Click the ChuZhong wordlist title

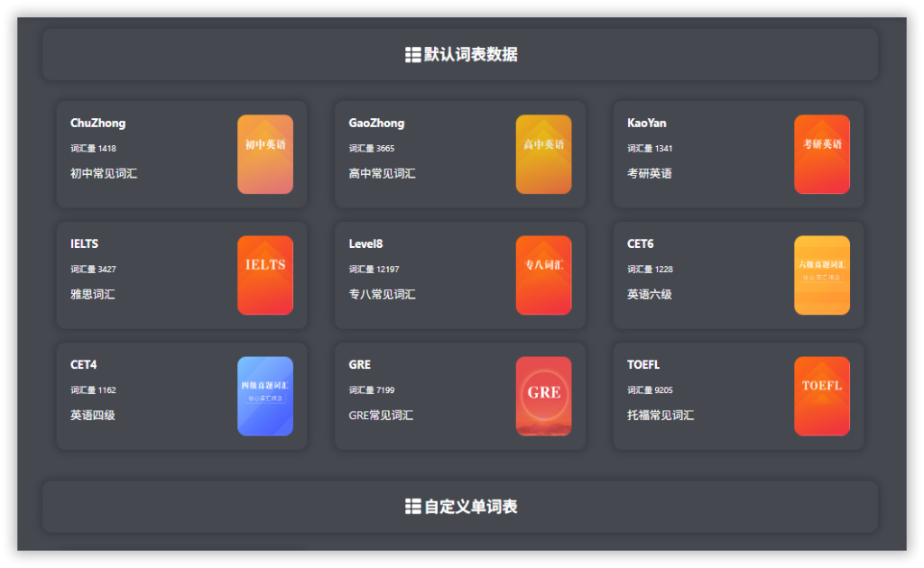[x=98, y=124]
